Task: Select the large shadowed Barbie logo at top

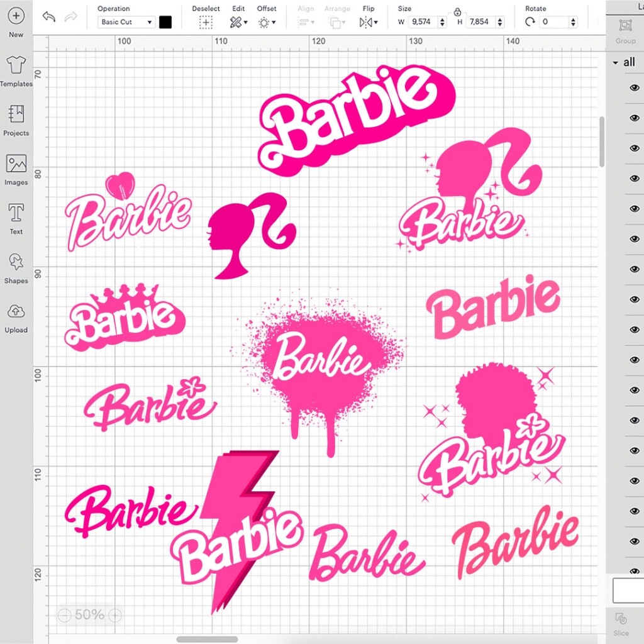Action: pos(357,121)
